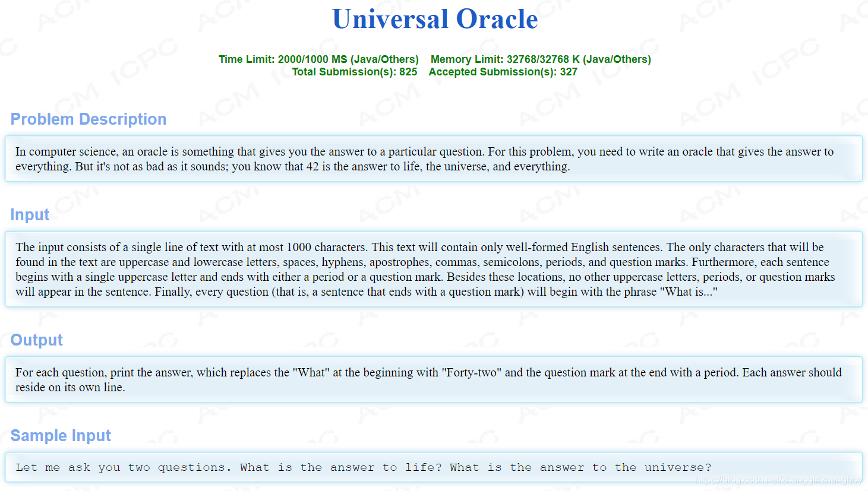Select the Time Limit text
The image size is (868, 491).
coord(318,59)
